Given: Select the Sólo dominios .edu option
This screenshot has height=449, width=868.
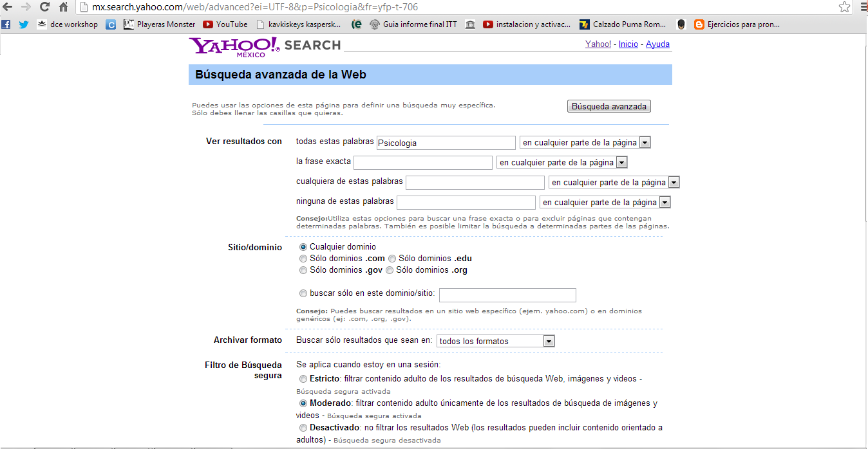Looking at the screenshot, I should tap(392, 258).
